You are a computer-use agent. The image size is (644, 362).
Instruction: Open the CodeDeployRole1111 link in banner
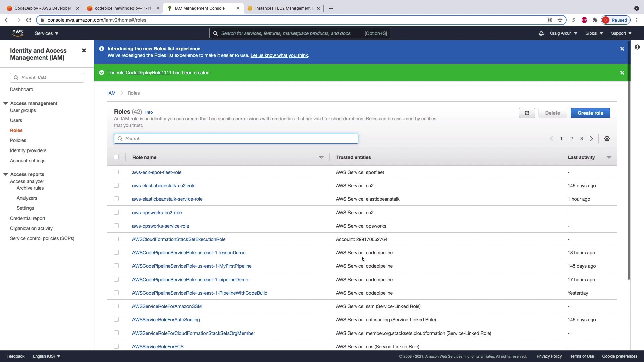149,73
